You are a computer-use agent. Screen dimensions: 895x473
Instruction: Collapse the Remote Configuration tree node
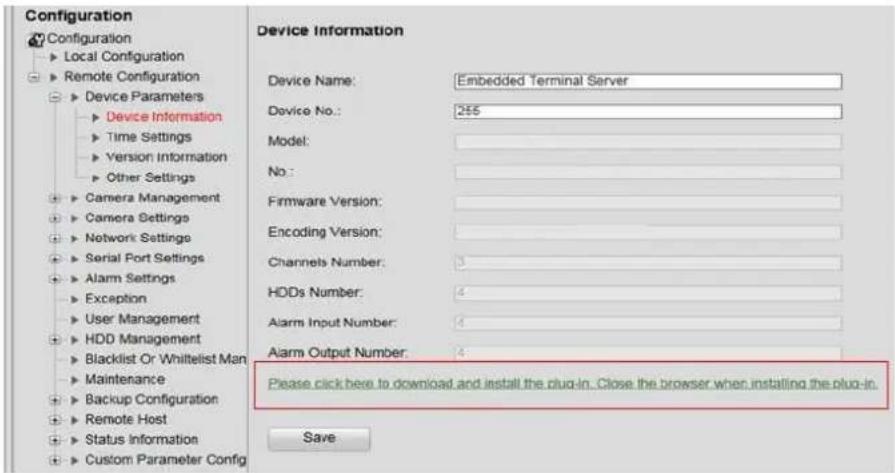[x=34, y=76]
